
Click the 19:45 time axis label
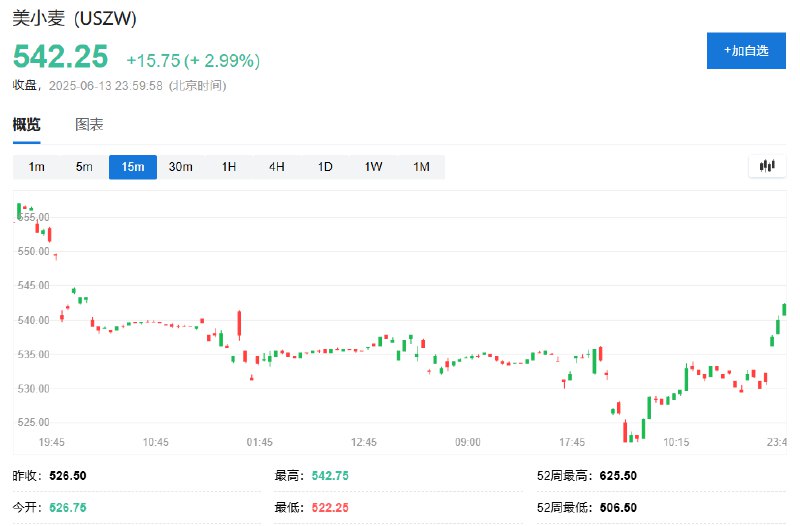(52, 442)
